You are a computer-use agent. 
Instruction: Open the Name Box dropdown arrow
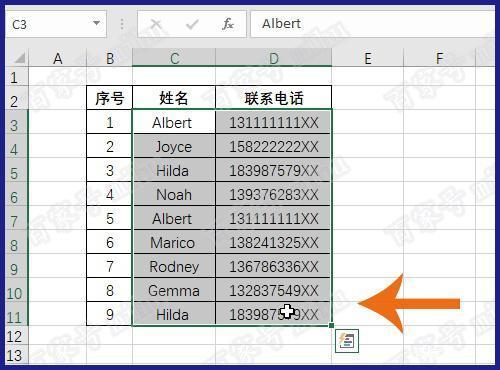tap(96, 23)
